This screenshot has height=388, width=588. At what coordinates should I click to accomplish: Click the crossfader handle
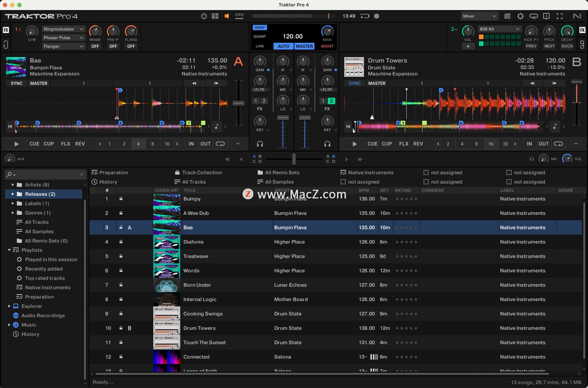pos(294,159)
